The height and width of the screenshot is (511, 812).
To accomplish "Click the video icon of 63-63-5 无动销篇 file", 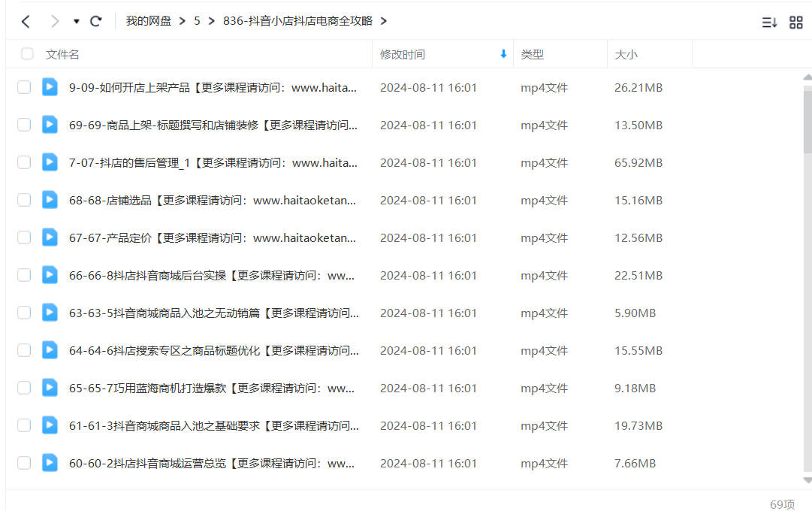I will coord(50,312).
